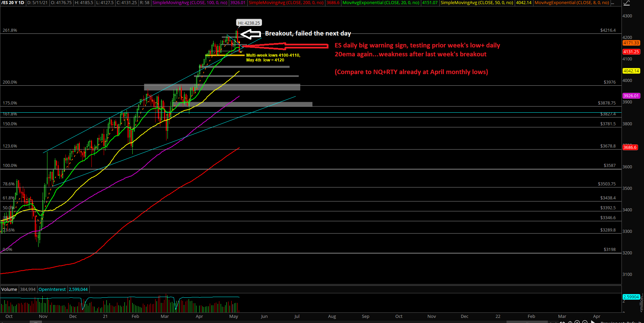Select the MovAvgExponential 8 study label

tap(572, 3)
